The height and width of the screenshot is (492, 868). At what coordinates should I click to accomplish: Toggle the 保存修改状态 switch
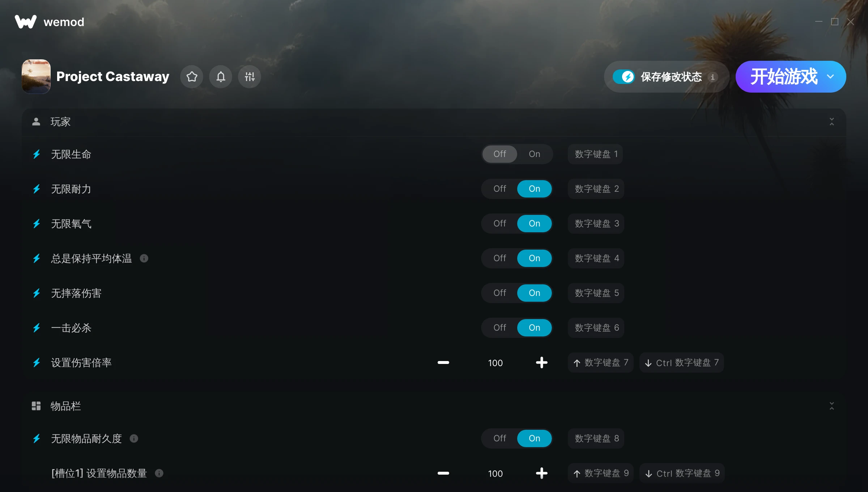[624, 77]
